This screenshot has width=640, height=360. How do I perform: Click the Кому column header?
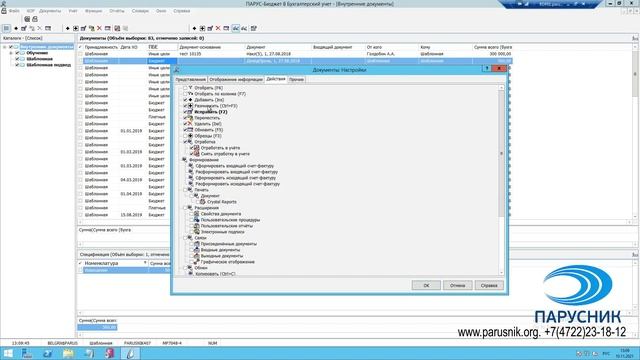coord(445,47)
